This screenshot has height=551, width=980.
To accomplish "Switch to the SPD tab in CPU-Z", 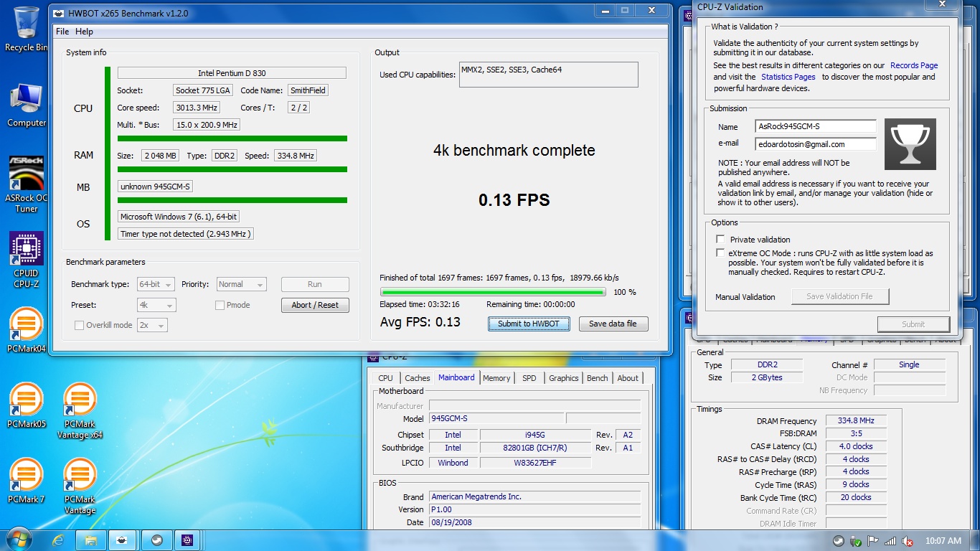I will click(529, 378).
